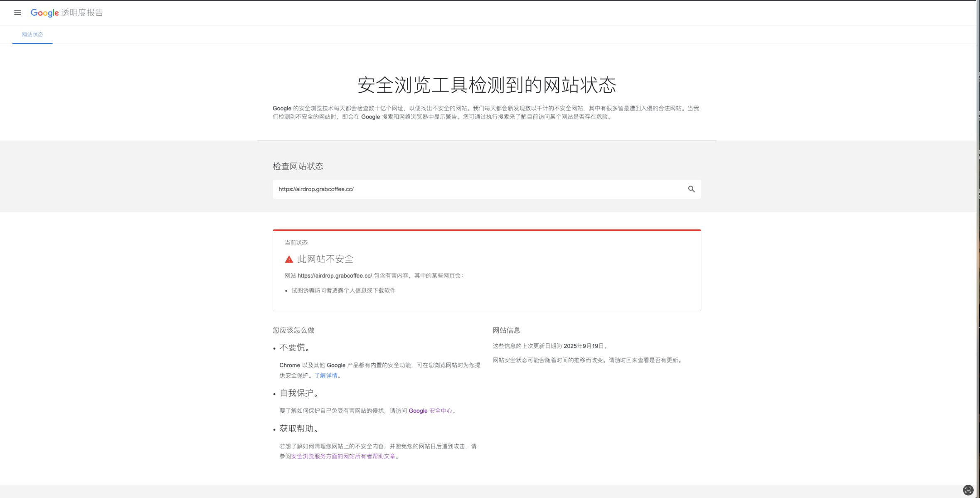980x498 pixels.
Task: Click the magnifier search icon
Action: [691, 189]
